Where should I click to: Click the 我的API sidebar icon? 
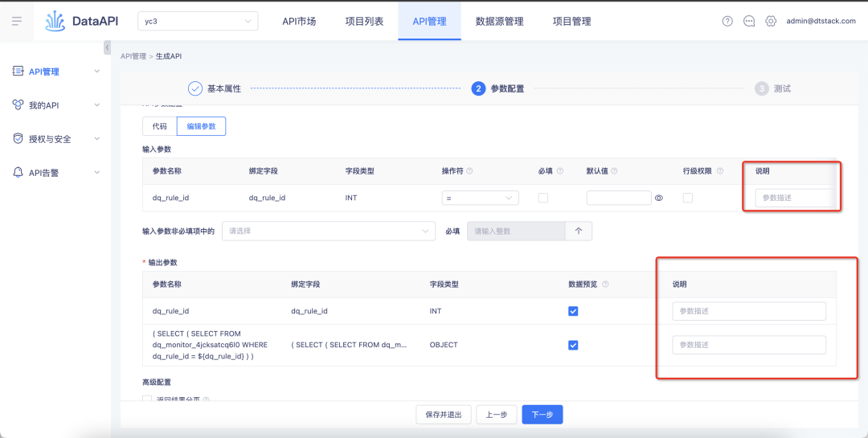18,104
